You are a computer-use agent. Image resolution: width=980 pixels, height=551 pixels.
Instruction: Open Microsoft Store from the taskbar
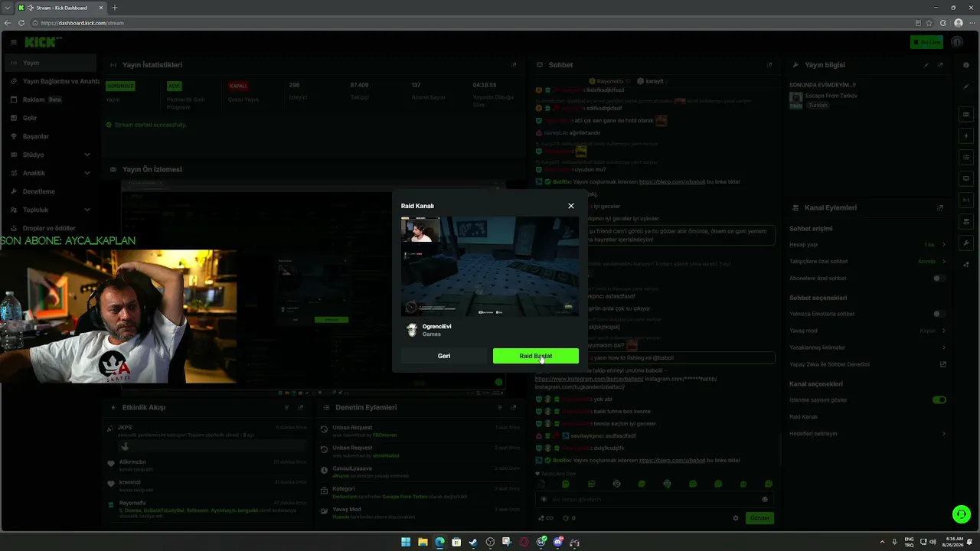point(456,542)
